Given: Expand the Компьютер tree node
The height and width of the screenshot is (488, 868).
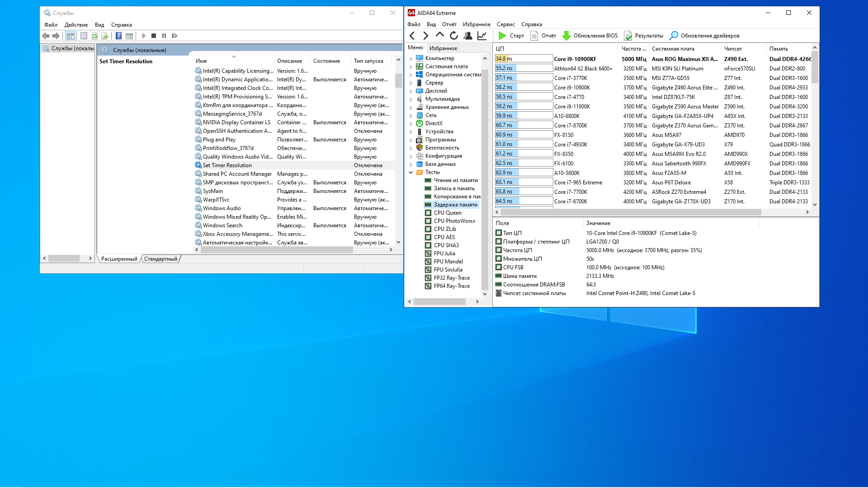Looking at the screenshot, I should point(410,58).
